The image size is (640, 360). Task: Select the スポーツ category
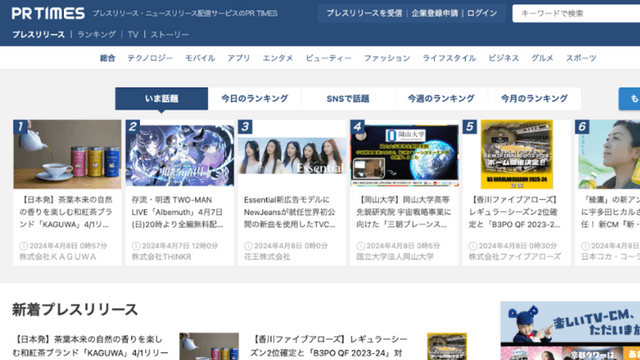coord(581,58)
